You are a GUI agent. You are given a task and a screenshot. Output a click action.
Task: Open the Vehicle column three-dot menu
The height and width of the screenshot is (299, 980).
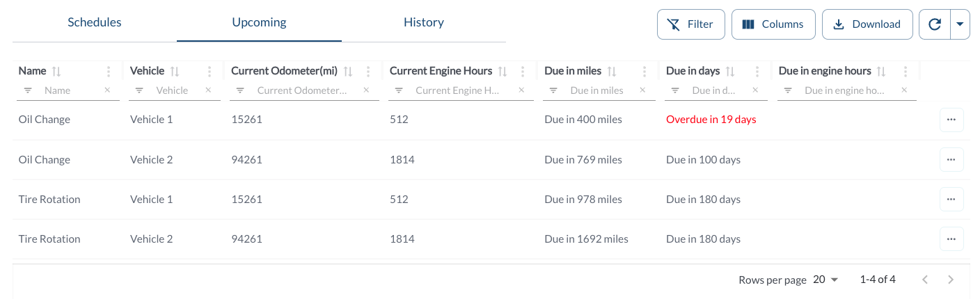[210, 71]
